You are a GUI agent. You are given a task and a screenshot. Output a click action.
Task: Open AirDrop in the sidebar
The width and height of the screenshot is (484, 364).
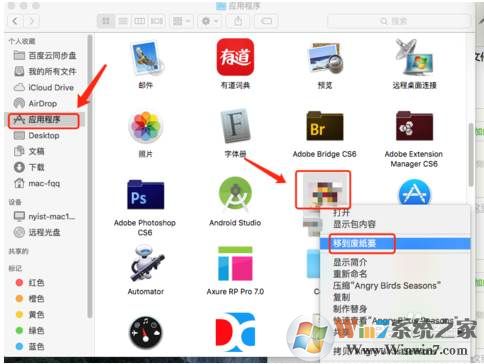tap(35, 103)
